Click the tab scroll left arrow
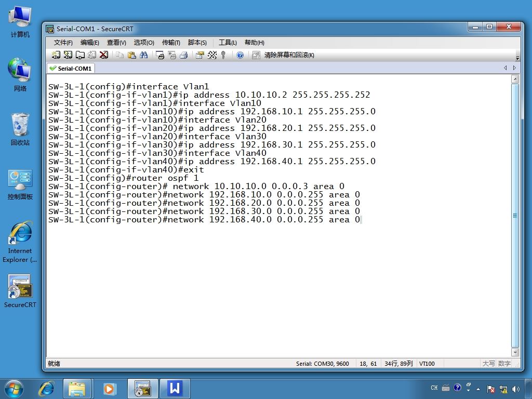532x399 pixels. (x=505, y=68)
